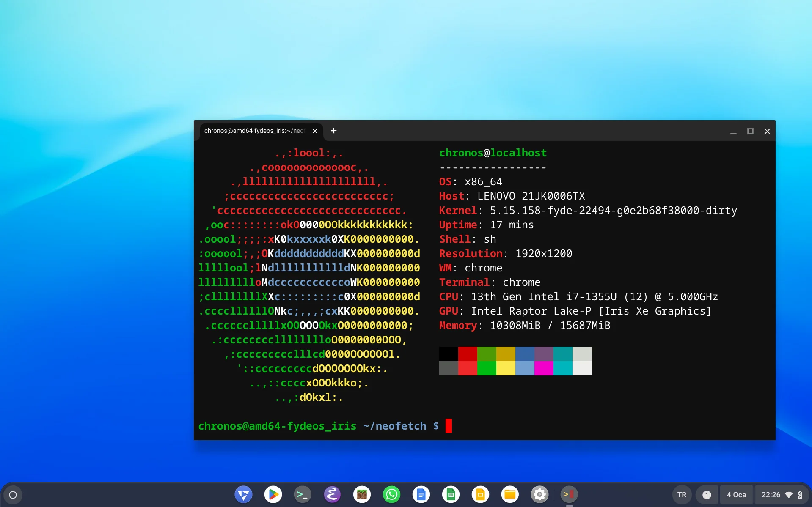Minimize the terminal window
Image resolution: width=812 pixels, height=507 pixels.
(x=733, y=132)
